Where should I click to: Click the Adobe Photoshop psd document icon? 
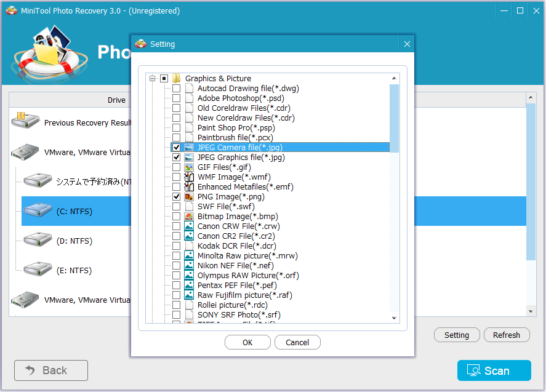pyautogui.click(x=189, y=98)
